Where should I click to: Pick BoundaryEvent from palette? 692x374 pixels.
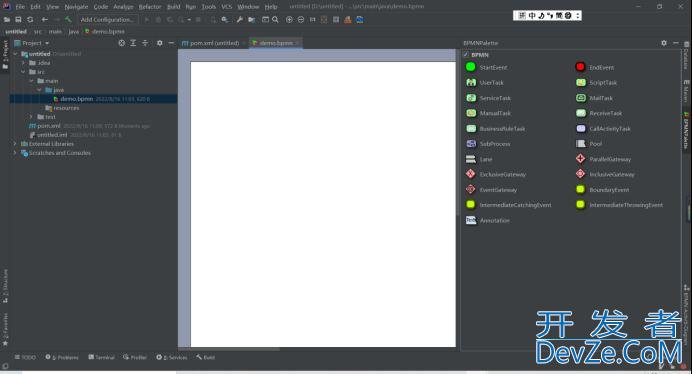[x=602, y=190]
